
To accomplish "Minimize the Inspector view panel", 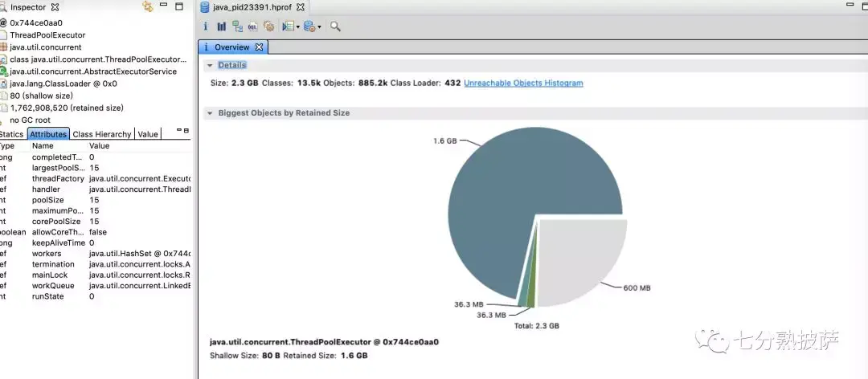I will [x=163, y=5].
